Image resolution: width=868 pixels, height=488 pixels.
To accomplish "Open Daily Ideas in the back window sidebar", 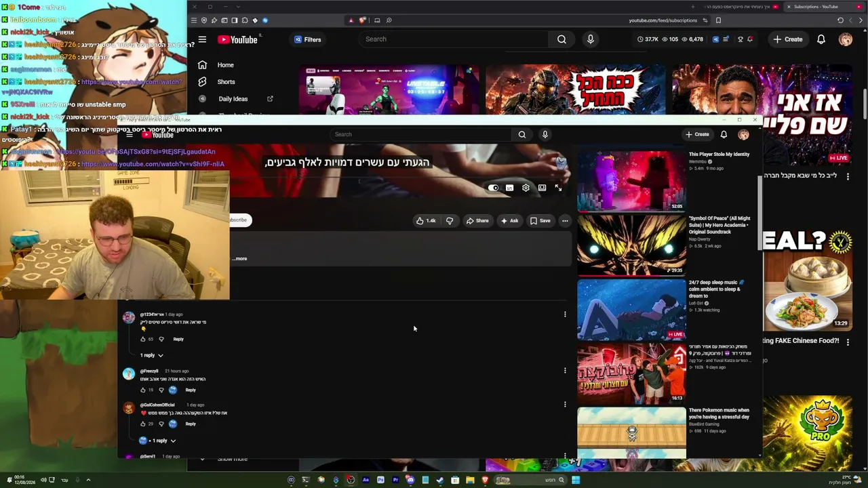I will pyautogui.click(x=233, y=99).
